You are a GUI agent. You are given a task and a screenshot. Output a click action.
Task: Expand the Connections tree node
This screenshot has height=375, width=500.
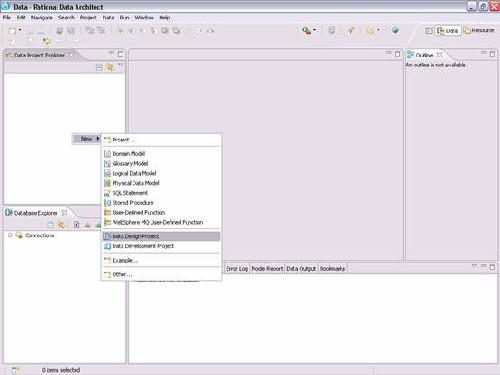pyautogui.click(x=10, y=235)
